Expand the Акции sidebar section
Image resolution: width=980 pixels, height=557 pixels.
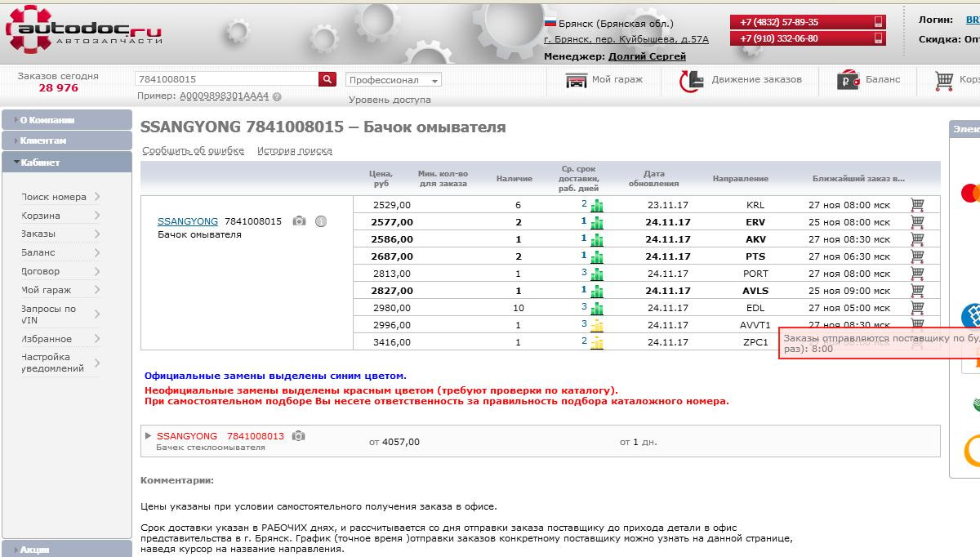coord(67,550)
